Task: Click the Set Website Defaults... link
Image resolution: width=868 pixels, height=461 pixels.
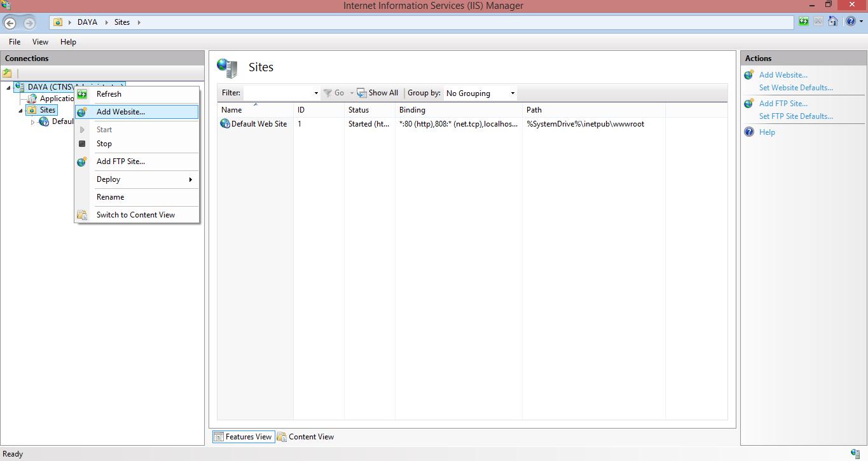Action: (796, 88)
